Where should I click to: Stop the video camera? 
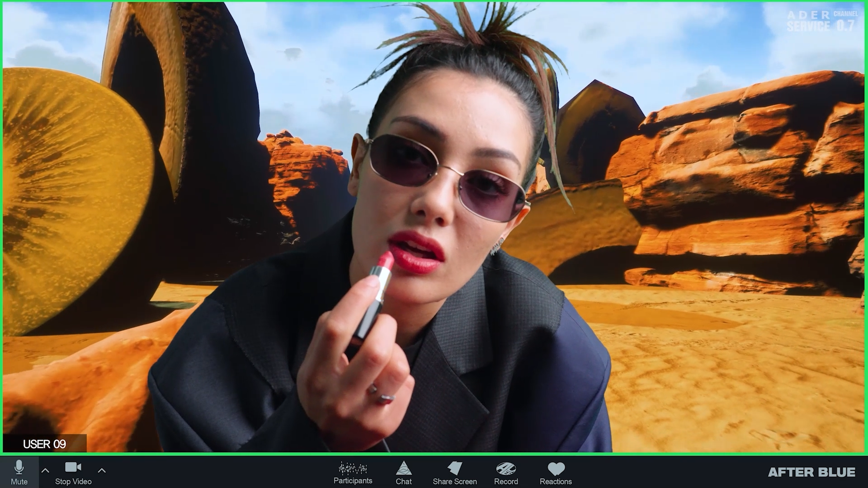click(73, 473)
